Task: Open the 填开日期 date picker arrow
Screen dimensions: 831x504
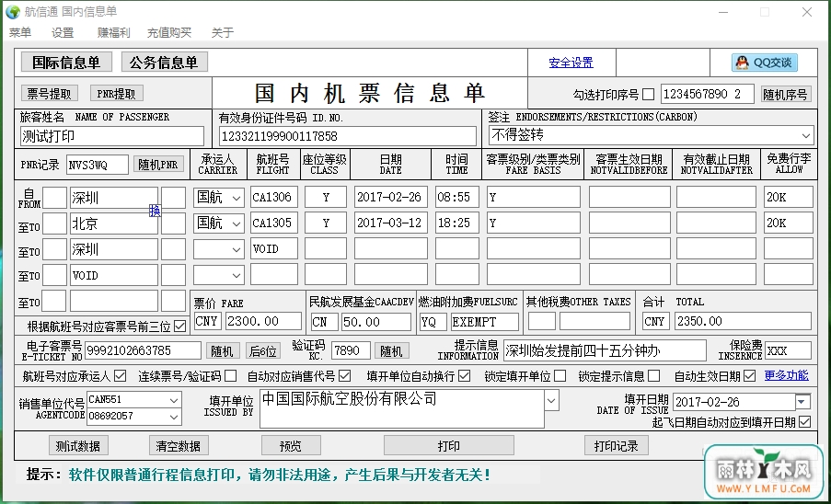Action: click(x=802, y=402)
